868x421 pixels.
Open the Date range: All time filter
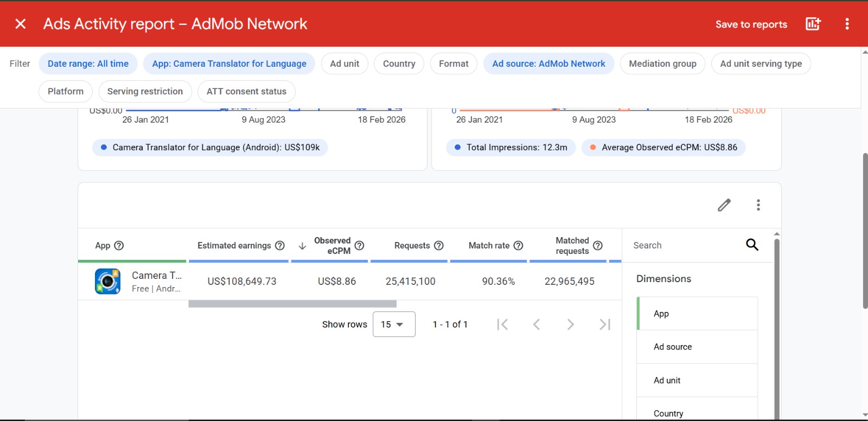coord(88,63)
